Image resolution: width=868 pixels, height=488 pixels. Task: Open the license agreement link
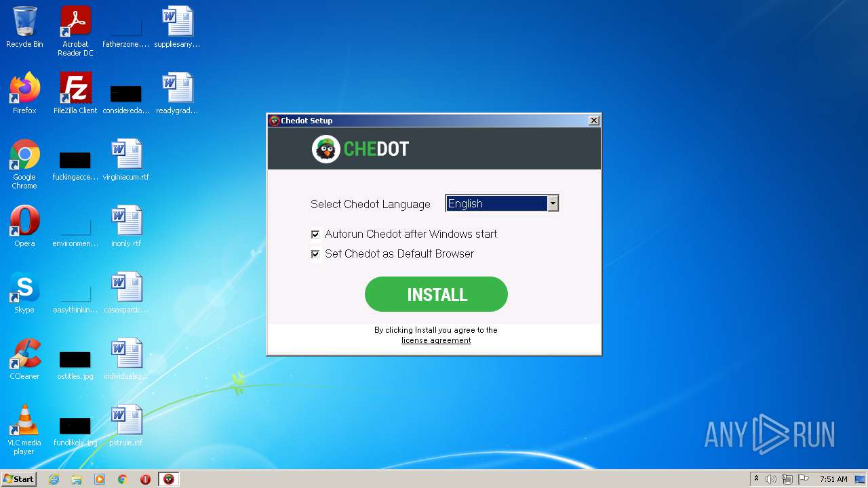[436, 340]
